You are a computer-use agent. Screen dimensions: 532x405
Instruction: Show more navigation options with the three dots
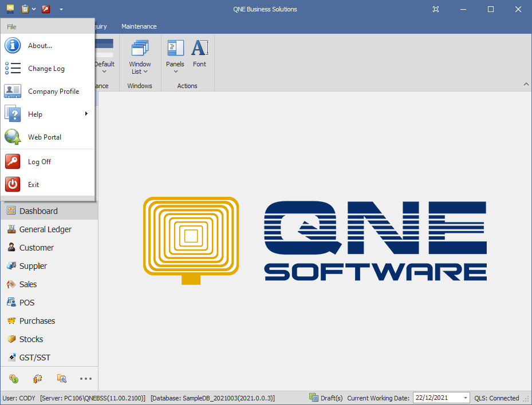(x=86, y=379)
